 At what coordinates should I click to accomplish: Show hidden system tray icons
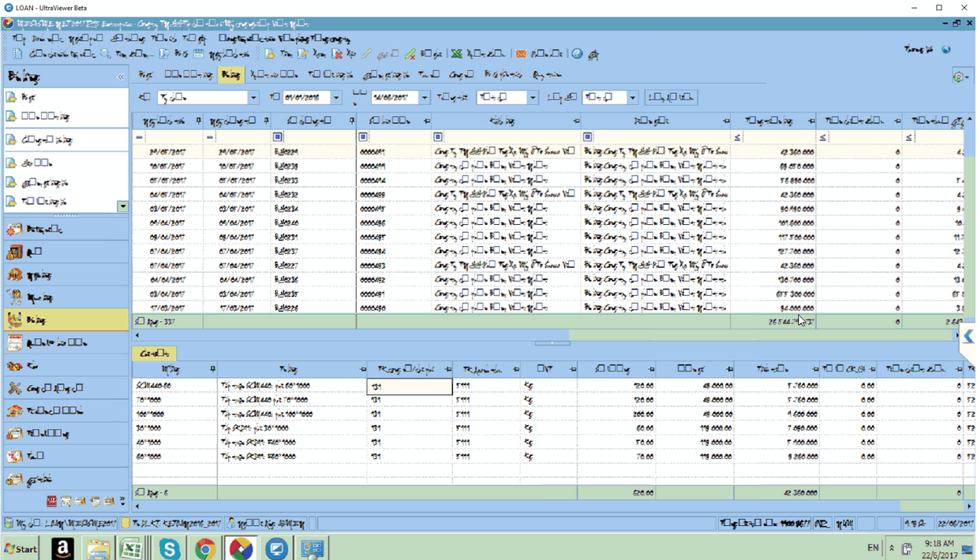(x=892, y=548)
